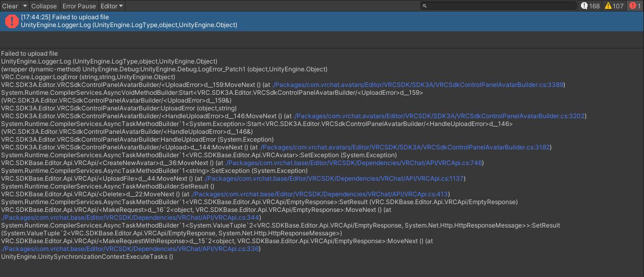Open VRCApi.cs:336 source link
Screen dimensions: 644x277
pos(131,249)
